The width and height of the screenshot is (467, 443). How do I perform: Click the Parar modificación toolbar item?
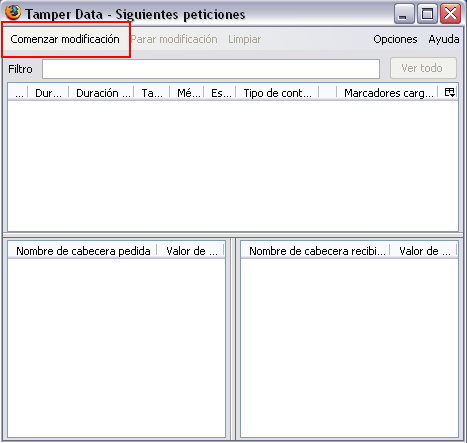[174, 39]
